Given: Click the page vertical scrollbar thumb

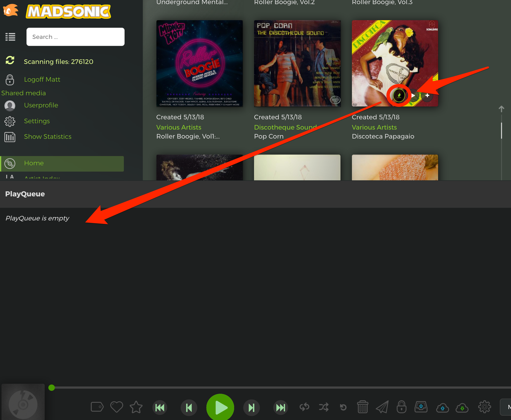Looking at the screenshot, I should coord(501,131).
